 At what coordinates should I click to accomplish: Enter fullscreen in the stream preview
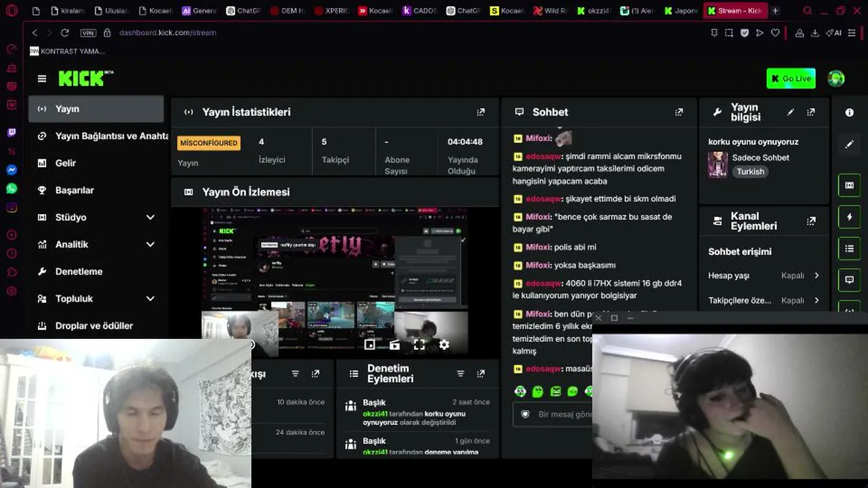419,345
